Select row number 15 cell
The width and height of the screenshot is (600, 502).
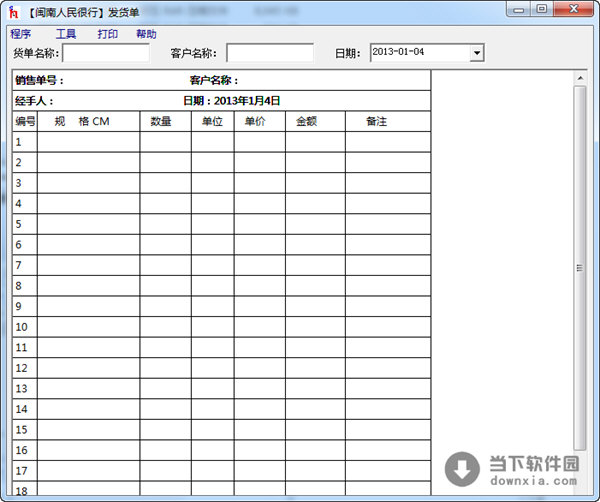[25, 430]
